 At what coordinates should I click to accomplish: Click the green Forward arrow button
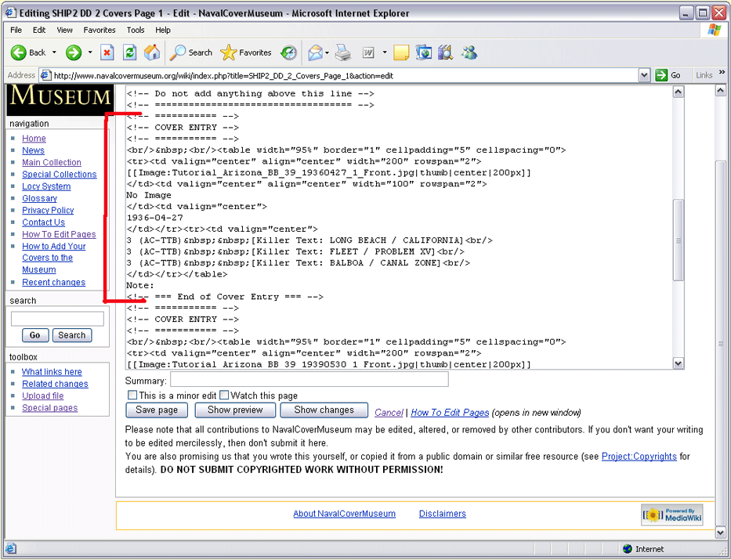click(73, 52)
